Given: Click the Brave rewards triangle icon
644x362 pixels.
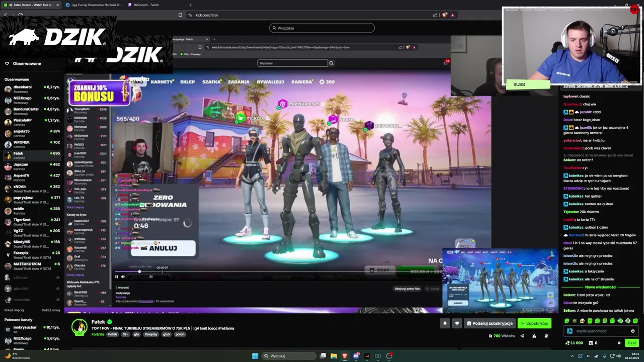Looking at the screenshot, I should click(452, 15).
